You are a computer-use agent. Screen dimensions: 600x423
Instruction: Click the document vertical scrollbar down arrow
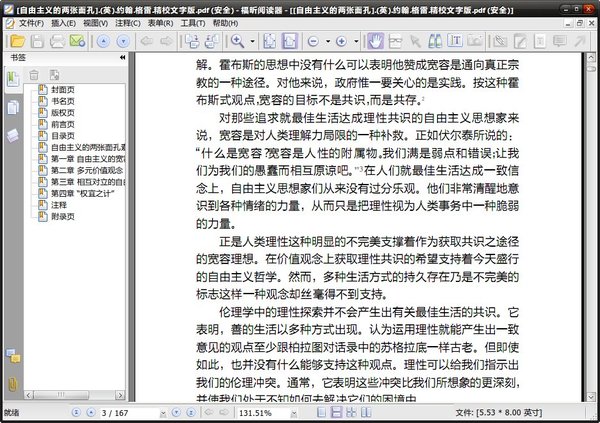591,397
